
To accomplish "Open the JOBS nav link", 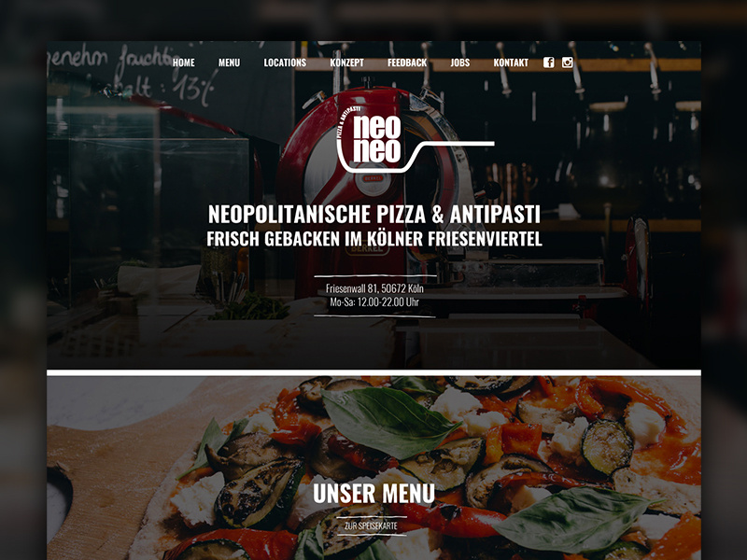I will point(460,63).
